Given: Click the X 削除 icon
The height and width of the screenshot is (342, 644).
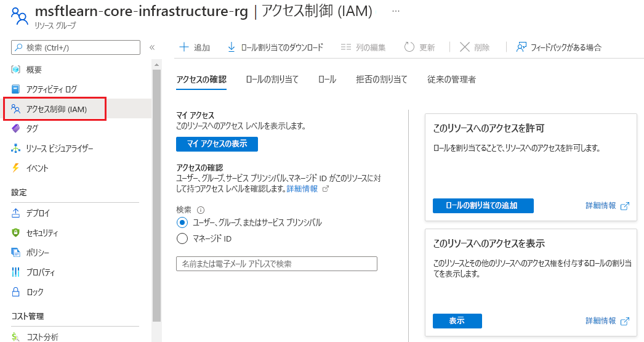Looking at the screenshot, I should click(464, 47).
